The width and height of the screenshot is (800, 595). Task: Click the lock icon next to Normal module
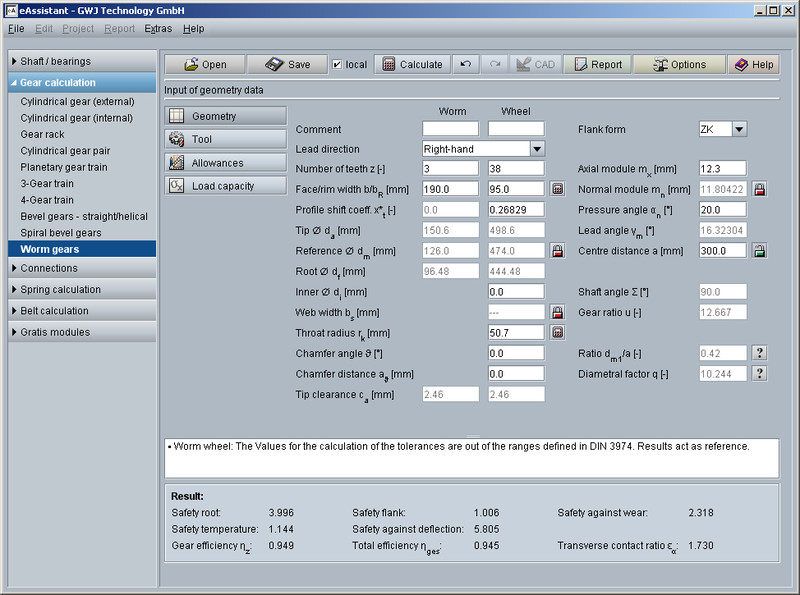(x=759, y=189)
